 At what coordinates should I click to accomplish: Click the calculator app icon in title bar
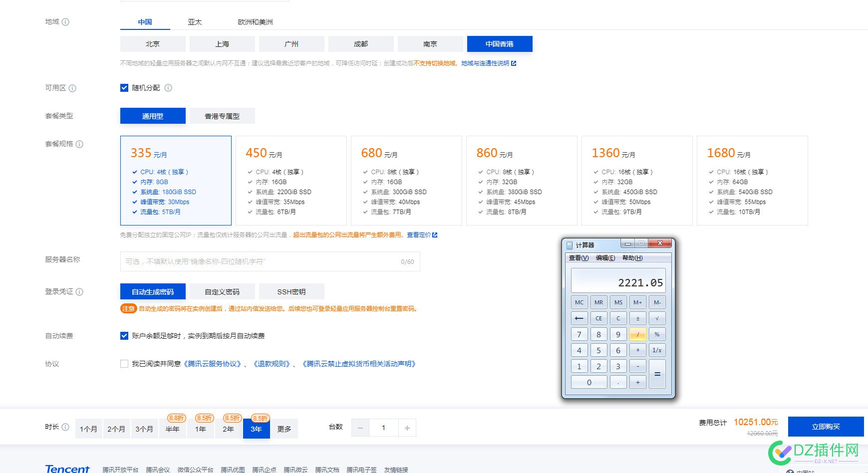[570, 245]
